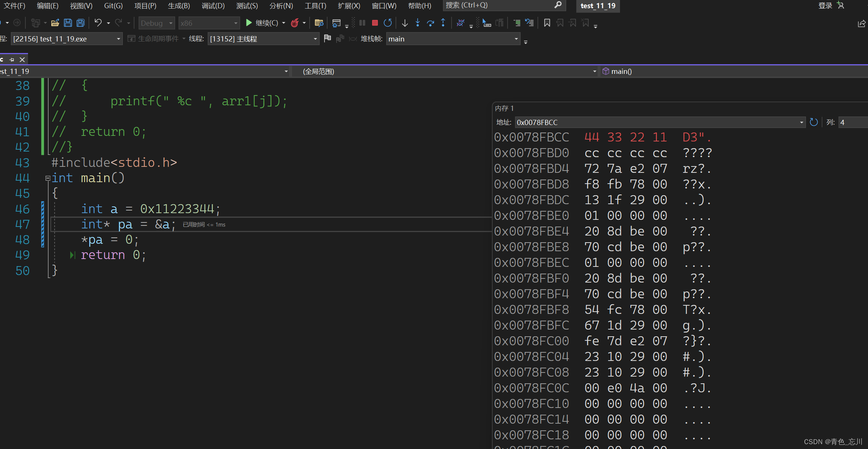This screenshot has width=868, height=449.
Task: Open the Live Share icon
Action: point(861,24)
